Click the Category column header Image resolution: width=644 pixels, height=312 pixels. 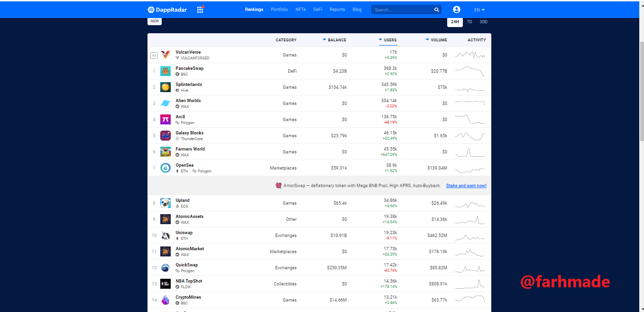coord(286,40)
